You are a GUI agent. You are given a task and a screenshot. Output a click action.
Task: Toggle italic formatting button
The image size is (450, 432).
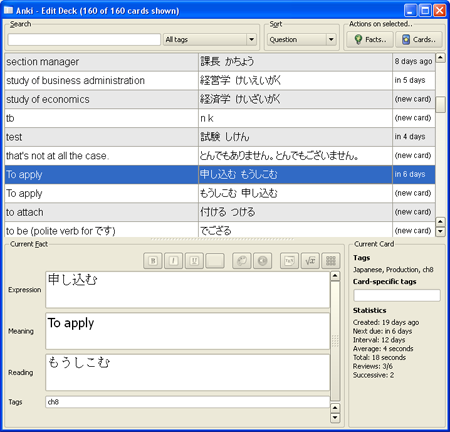tap(173, 261)
